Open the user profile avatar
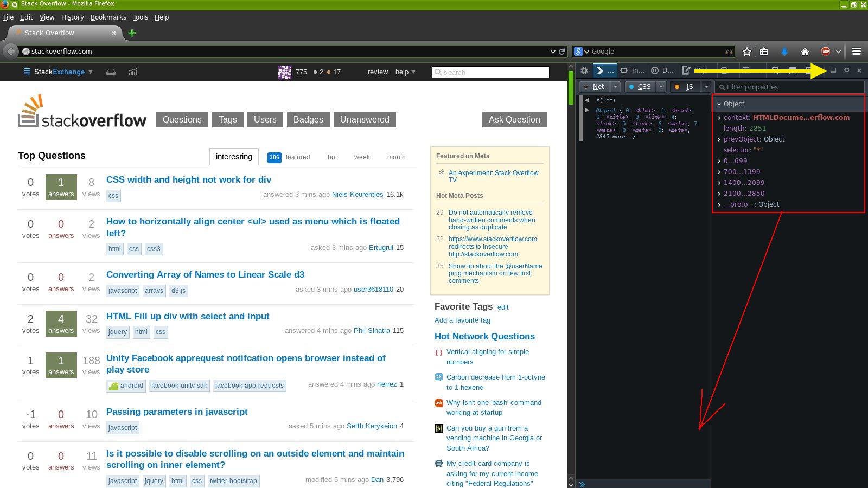 [x=285, y=72]
